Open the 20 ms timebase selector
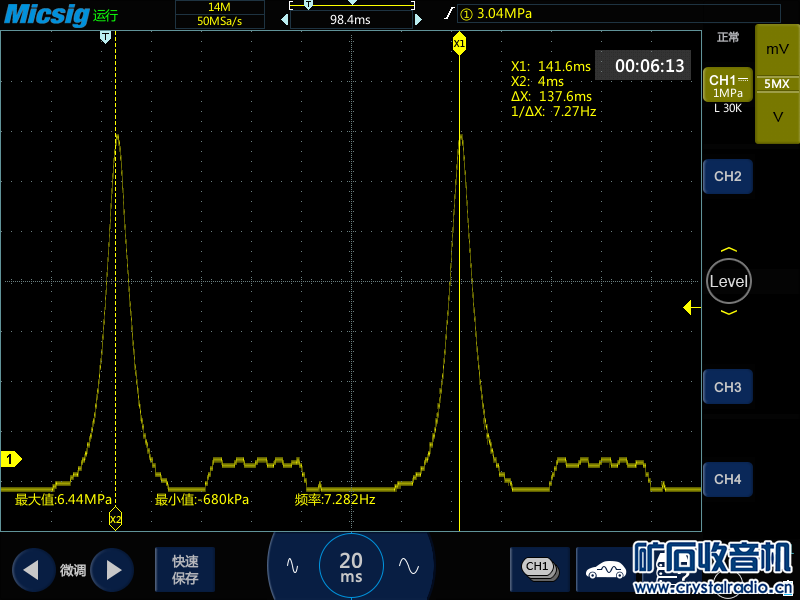 [x=351, y=566]
